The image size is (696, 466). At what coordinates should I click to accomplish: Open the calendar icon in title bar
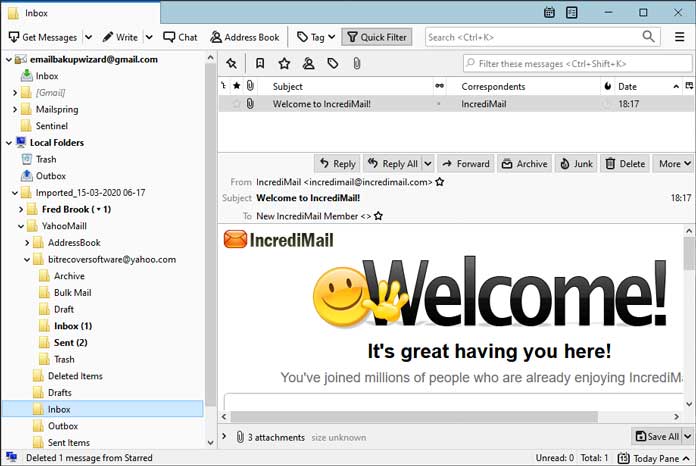(549, 12)
